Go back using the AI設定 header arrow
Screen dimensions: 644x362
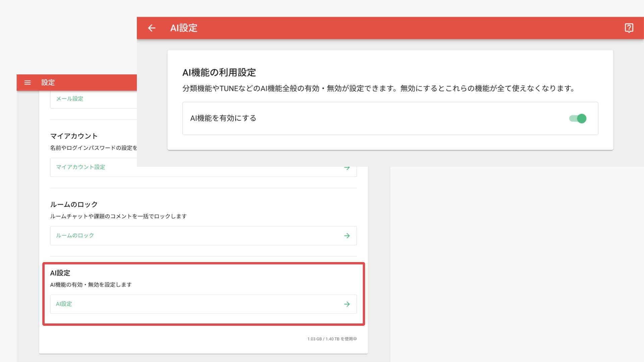click(x=152, y=28)
